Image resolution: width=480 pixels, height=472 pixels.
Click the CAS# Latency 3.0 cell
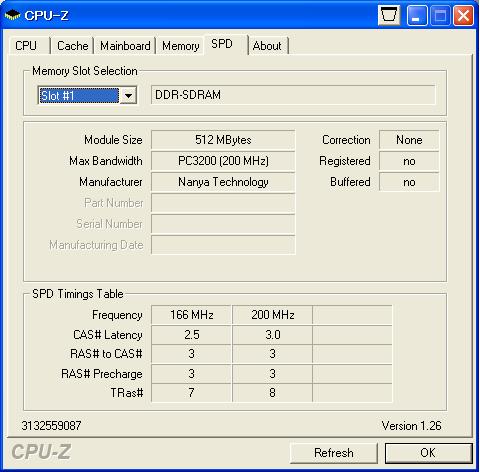coord(272,335)
